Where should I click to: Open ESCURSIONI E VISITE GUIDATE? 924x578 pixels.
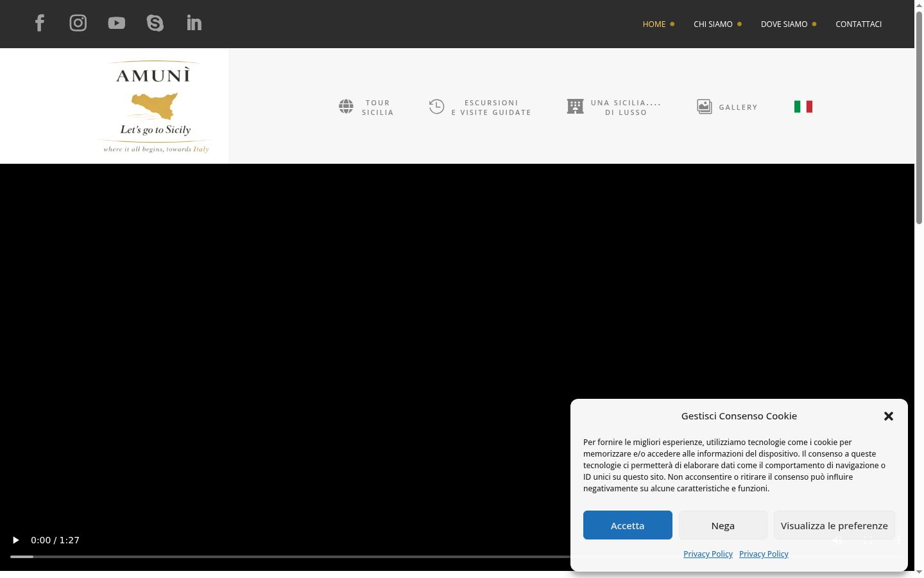tap(492, 107)
